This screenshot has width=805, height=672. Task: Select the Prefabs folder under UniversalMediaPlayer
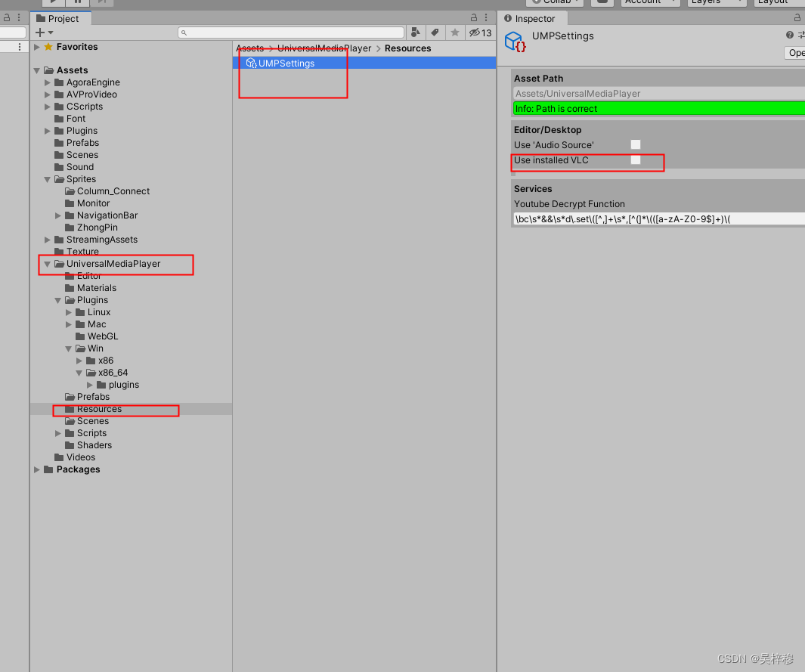[93, 397]
